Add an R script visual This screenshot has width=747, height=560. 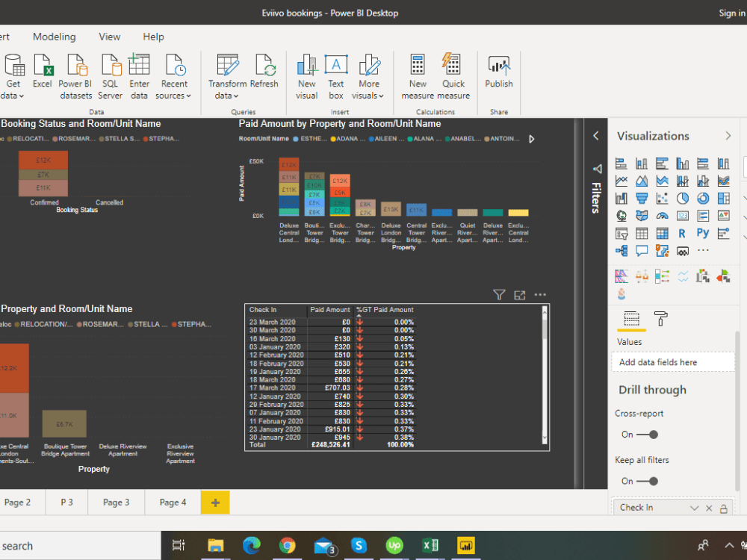click(682, 233)
